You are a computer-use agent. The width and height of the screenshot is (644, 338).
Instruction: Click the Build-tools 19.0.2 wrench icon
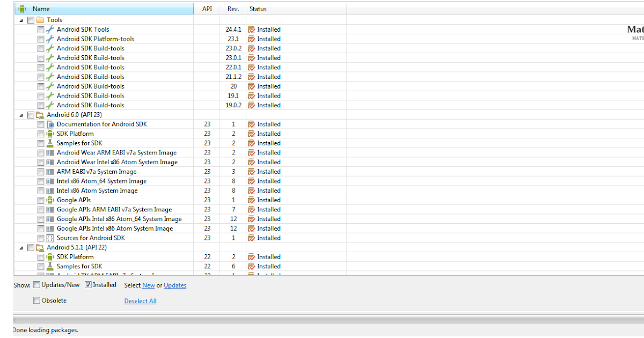tap(50, 105)
